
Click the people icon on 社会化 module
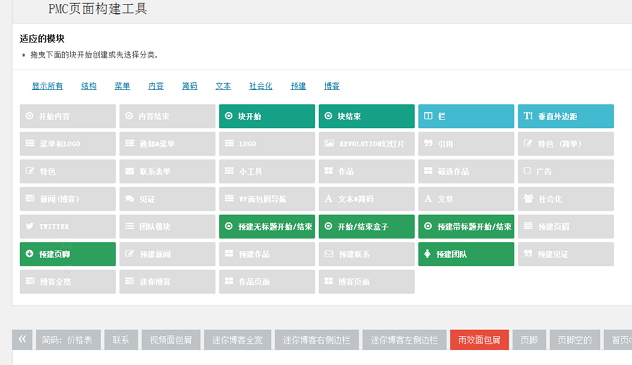528,198
